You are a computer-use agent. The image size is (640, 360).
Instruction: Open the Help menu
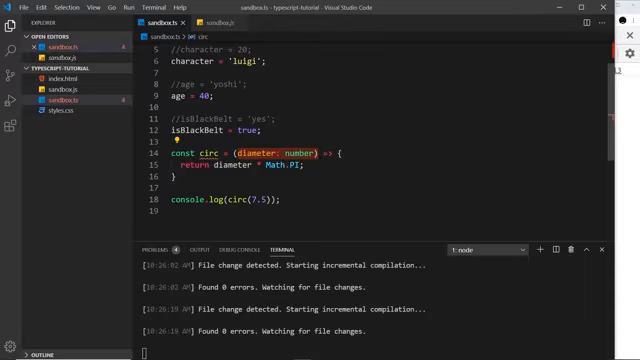click(x=180, y=7)
